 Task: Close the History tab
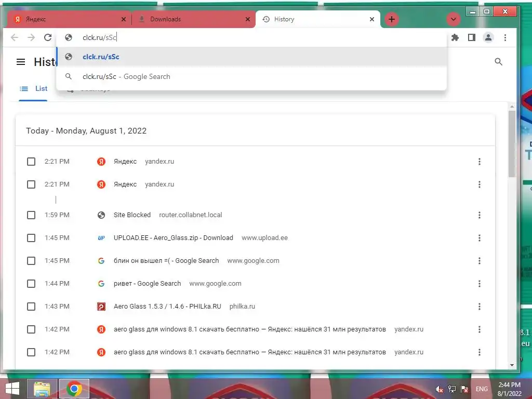point(372,19)
